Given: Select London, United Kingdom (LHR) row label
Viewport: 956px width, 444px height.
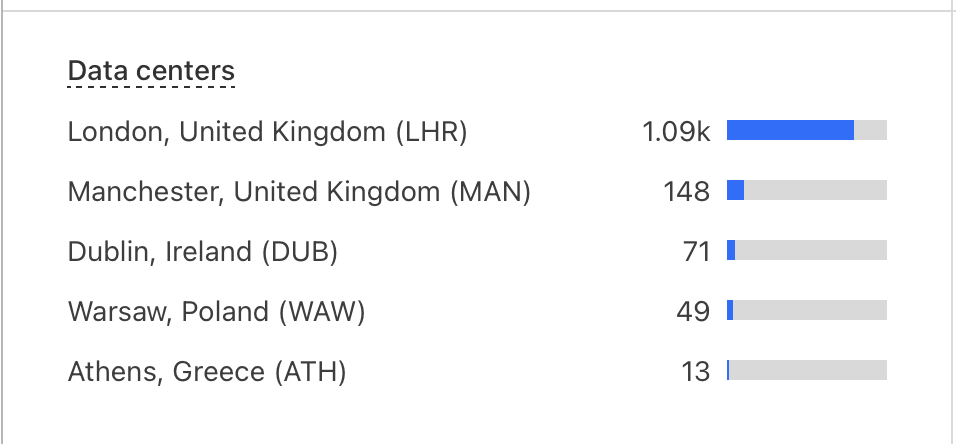Looking at the screenshot, I should pos(267,131).
